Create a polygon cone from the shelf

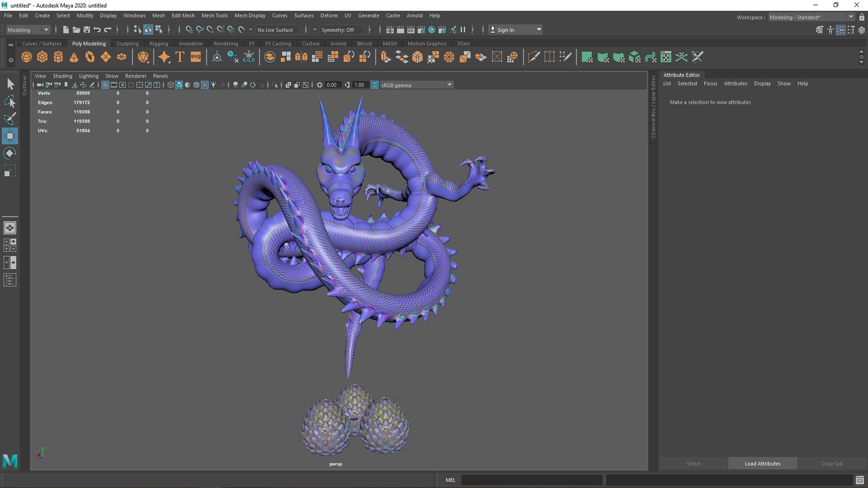pos(74,57)
